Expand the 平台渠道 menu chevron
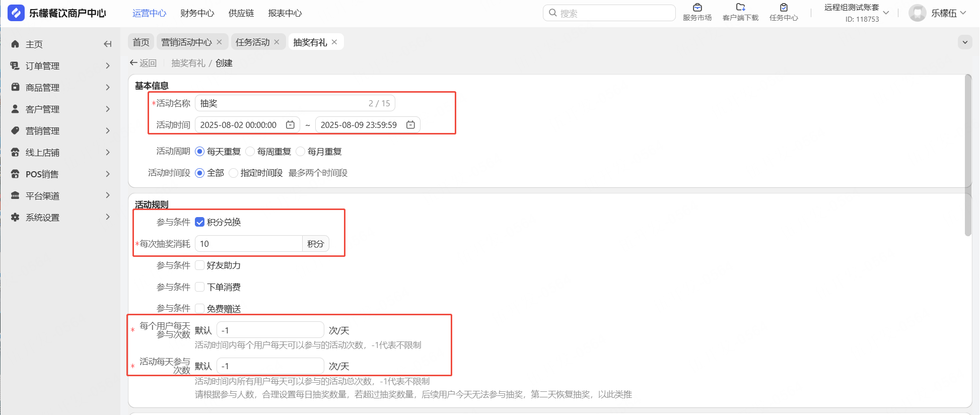The height and width of the screenshot is (415, 980). (108, 196)
